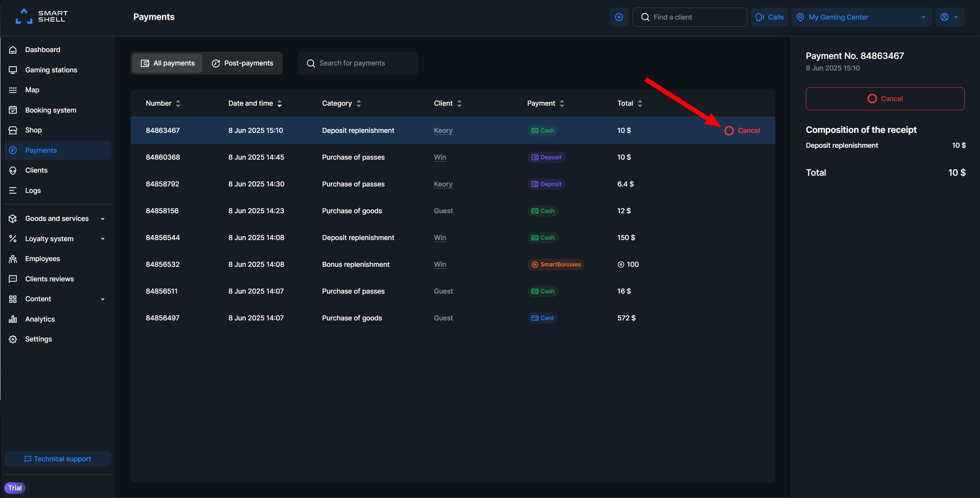Screen dimensions: 980x498
Task: Select payment row number 84858792
Action: [x=453, y=184]
